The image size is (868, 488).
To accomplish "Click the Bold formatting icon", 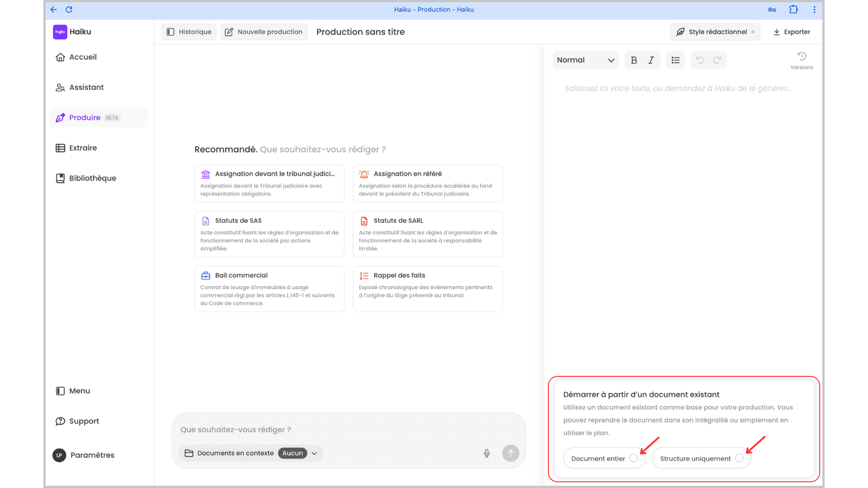I will click(x=634, y=60).
